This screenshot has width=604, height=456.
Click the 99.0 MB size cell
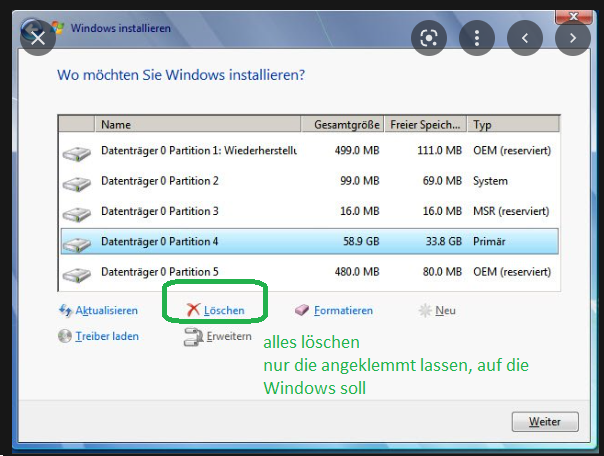359,181
